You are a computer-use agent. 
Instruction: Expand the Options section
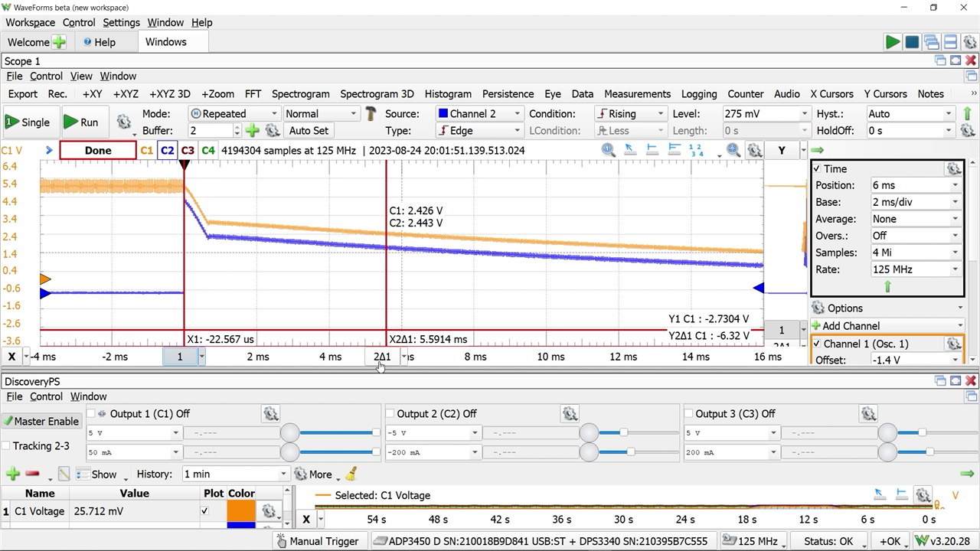click(887, 308)
